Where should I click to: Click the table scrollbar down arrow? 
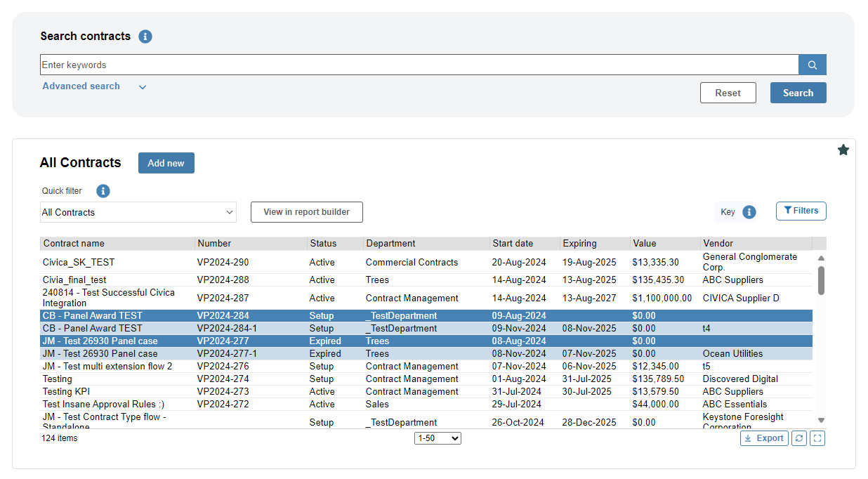[821, 420]
